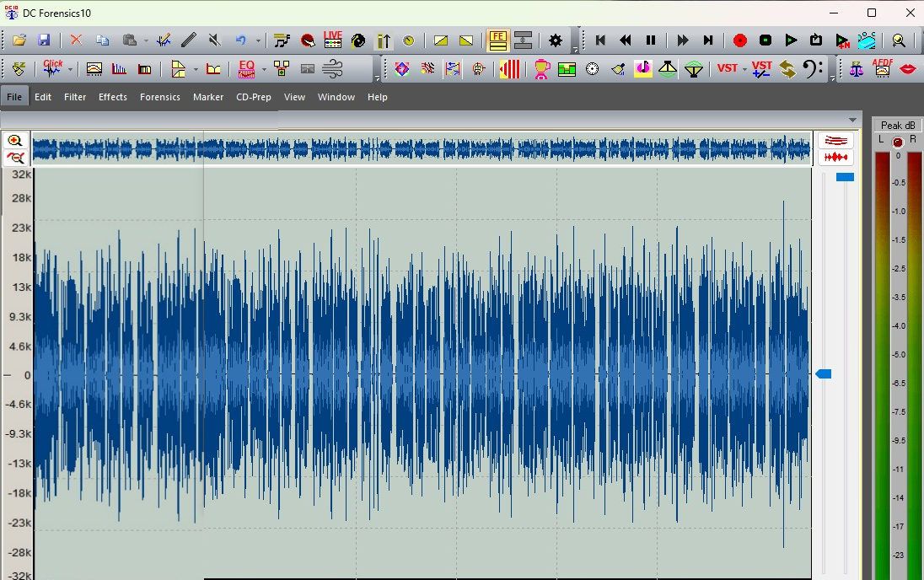Click the EZ balance scales icon
Screen dimensions: 924x580
coord(857,69)
